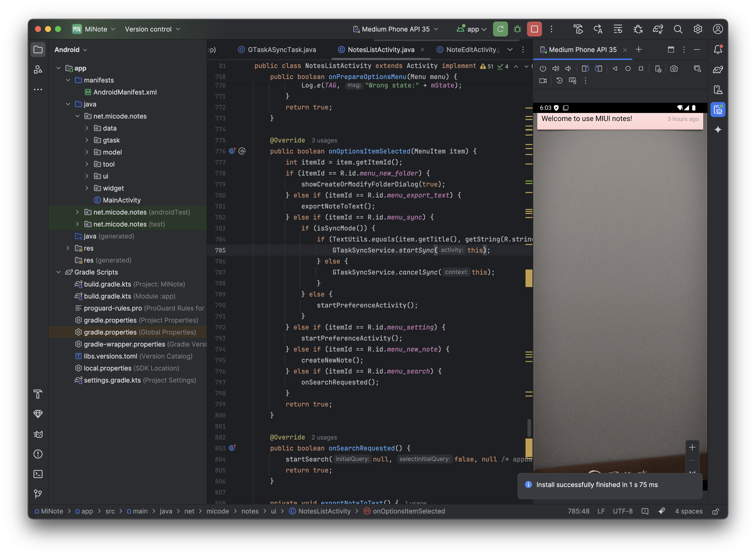Take an emulator screenshot with camera icon
Image resolution: width=756 pixels, height=556 pixels.
click(x=674, y=69)
